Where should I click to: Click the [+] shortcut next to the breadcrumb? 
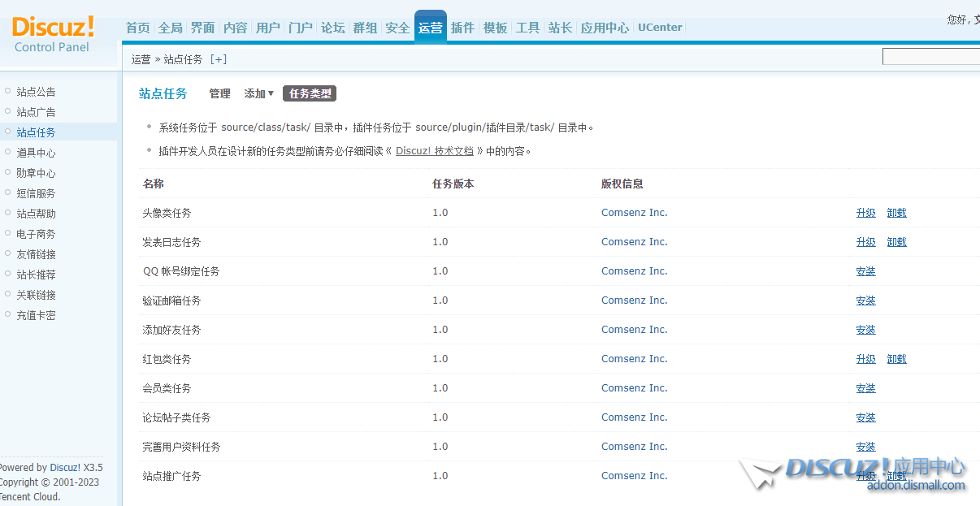(219, 59)
